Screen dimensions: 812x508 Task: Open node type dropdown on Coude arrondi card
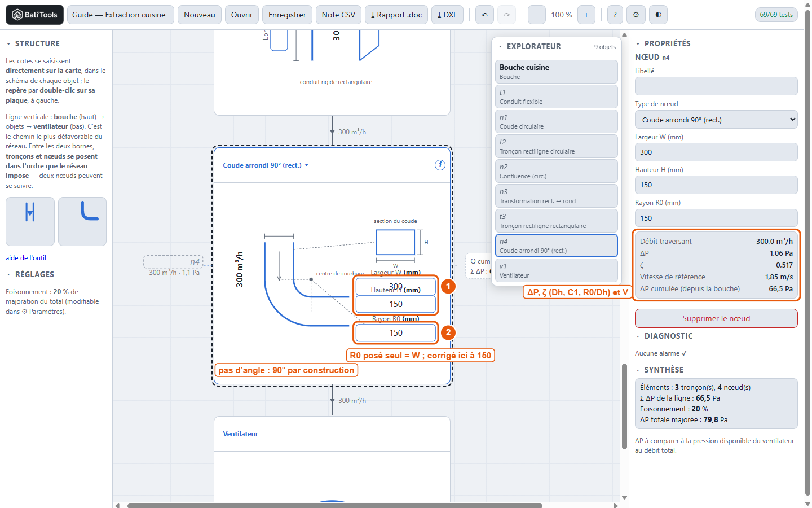click(x=266, y=165)
